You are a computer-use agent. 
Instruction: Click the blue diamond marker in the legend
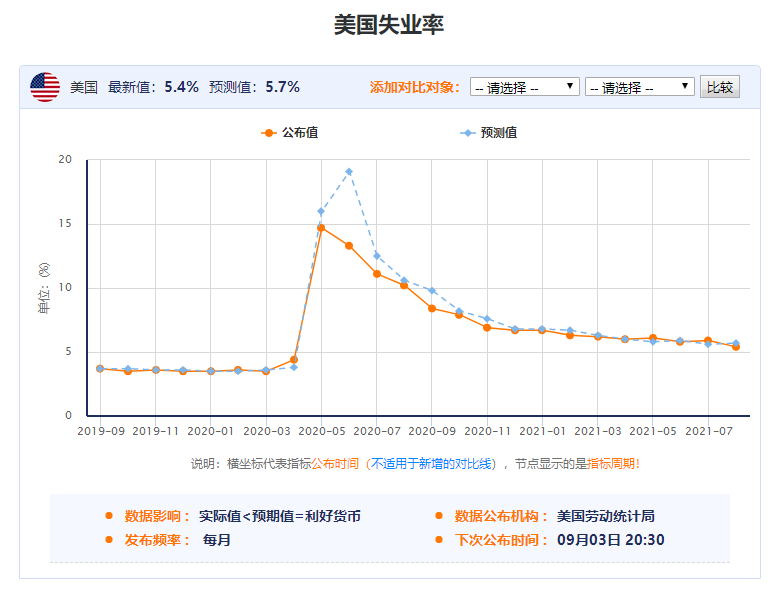tap(467, 133)
